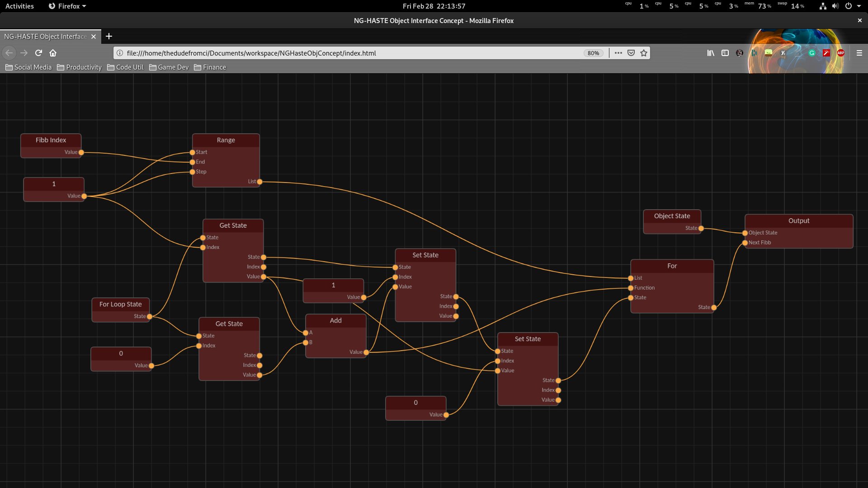Select the NG-HASTE Object Interface tab

coord(45,36)
